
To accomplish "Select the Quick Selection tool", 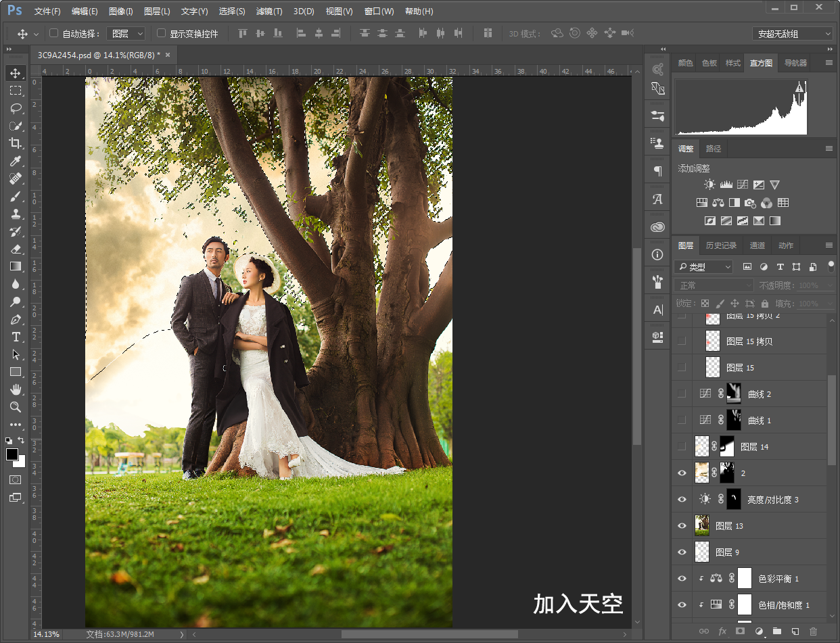I will (x=15, y=126).
